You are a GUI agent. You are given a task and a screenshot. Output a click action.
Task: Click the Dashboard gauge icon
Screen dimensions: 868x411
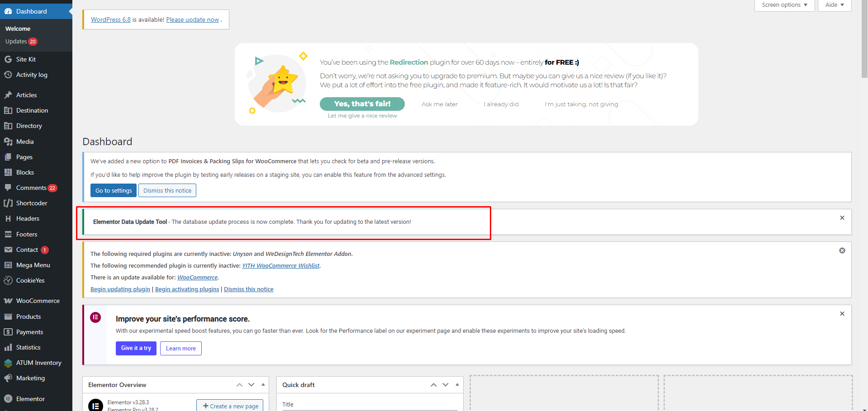[8, 11]
